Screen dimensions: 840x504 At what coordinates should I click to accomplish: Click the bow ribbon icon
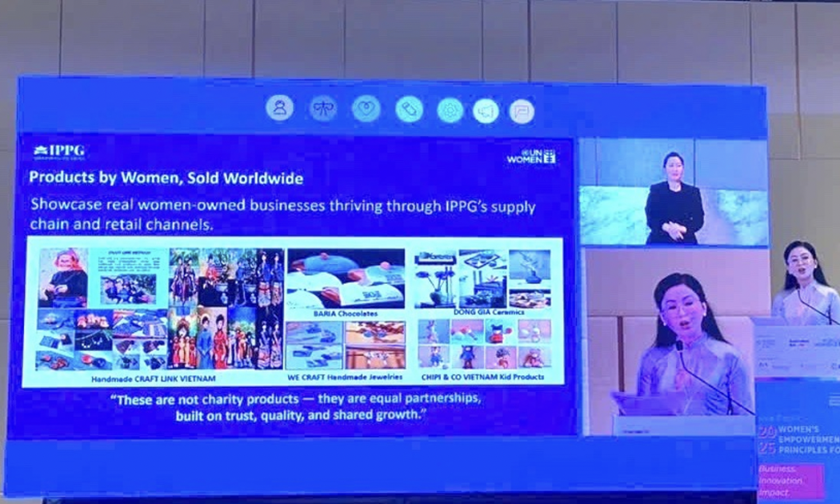323,108
